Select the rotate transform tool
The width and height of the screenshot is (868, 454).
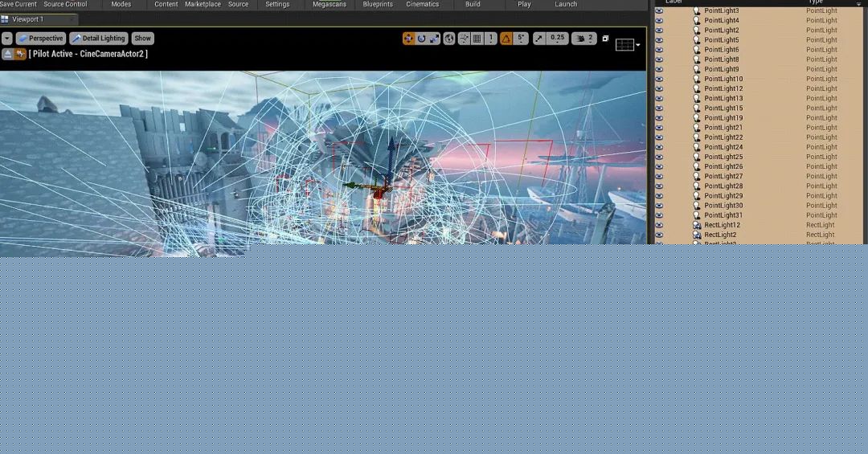[421, 39]
